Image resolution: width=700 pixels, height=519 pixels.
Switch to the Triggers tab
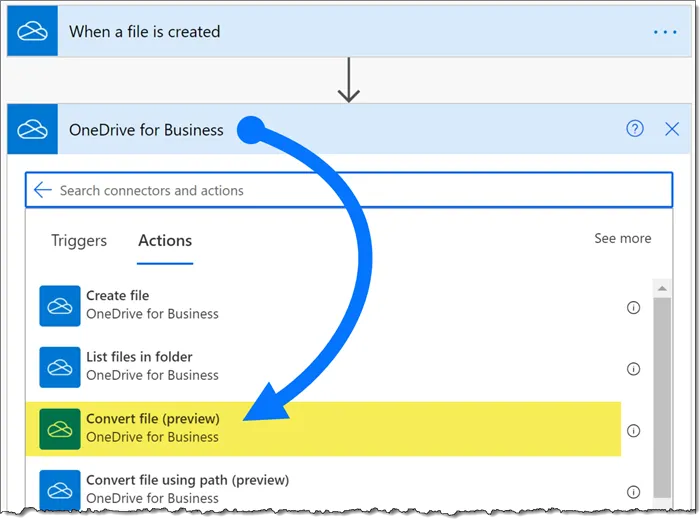pyautogui.click(x=79, y=240)
